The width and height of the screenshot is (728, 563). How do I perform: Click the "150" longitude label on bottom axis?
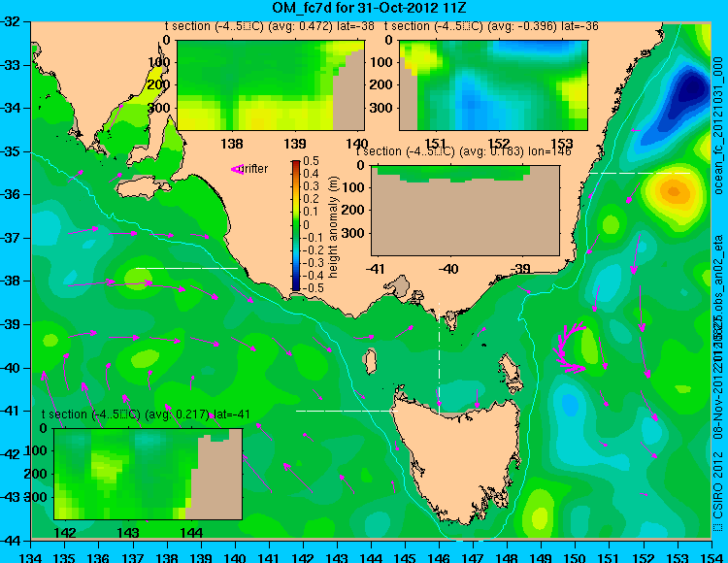point(575,557)
